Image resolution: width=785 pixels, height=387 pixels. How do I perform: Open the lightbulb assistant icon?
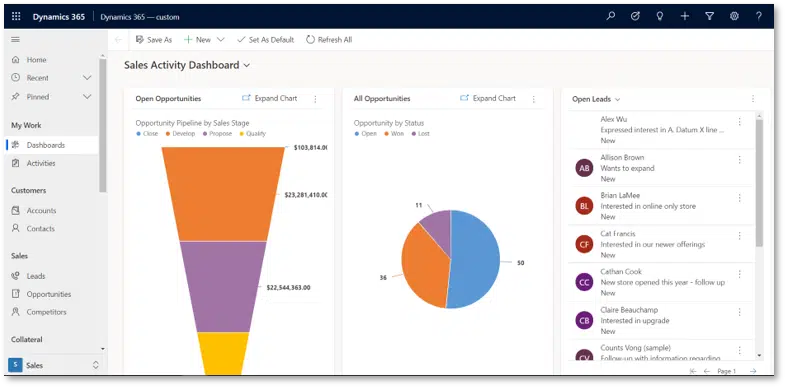pyautogui.click(x=660, y=16)
